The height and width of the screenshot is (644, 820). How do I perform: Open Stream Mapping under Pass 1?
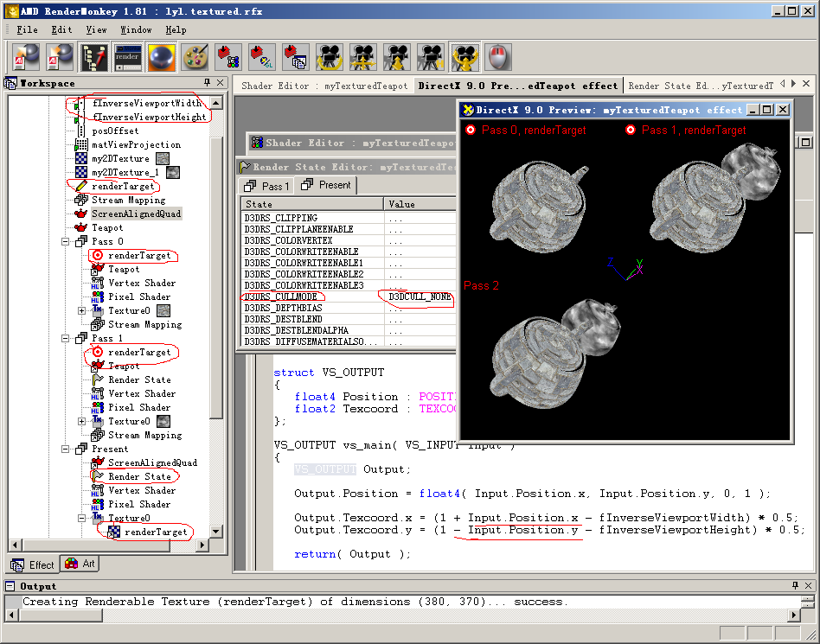coord(144,436)
